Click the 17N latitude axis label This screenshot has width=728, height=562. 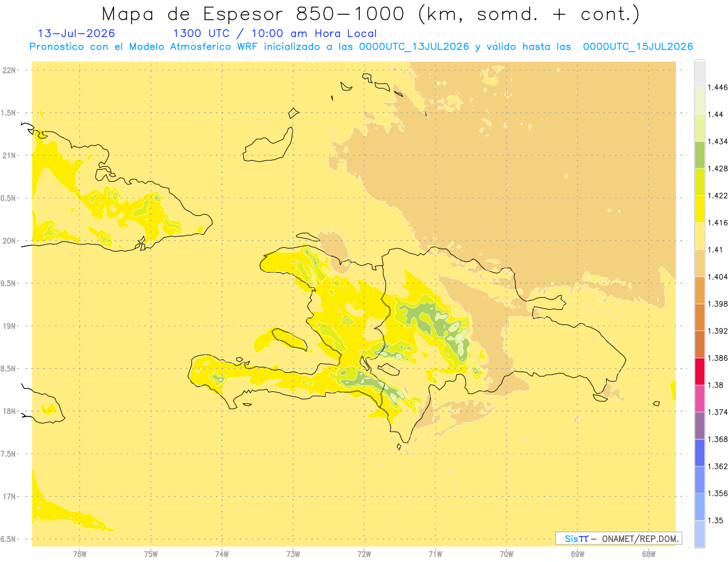click(x=8, y=497)
